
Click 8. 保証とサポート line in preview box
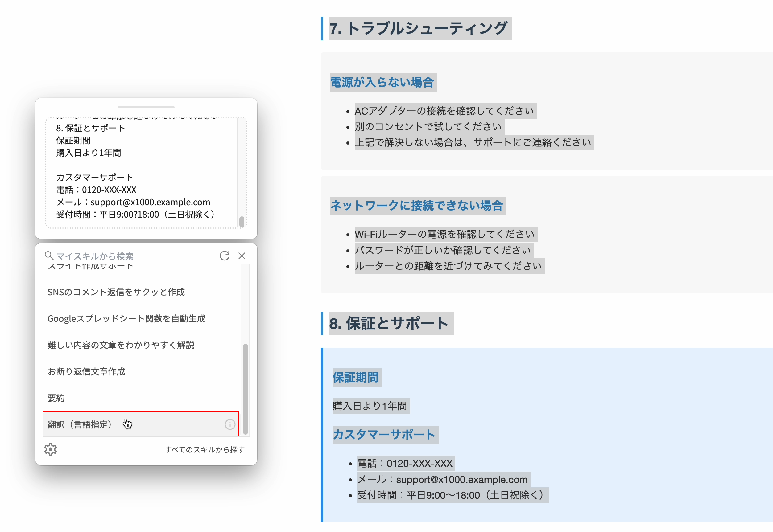[x=91, y=128]
